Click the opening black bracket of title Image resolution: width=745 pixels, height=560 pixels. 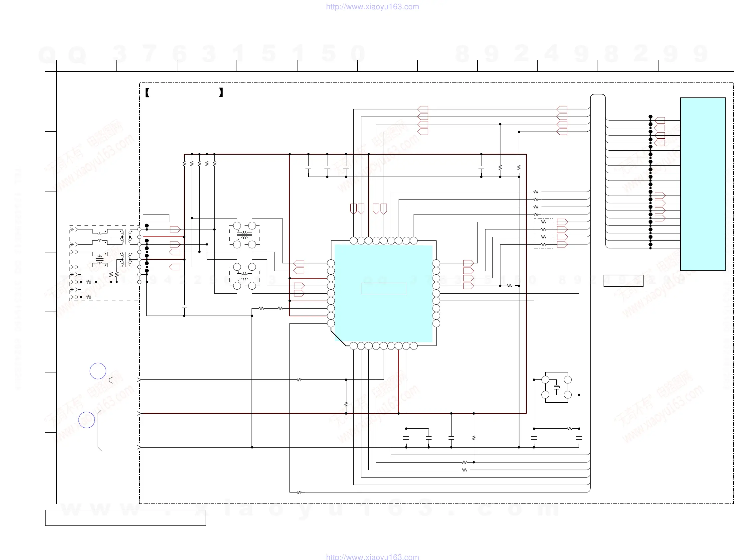point(147,92)
